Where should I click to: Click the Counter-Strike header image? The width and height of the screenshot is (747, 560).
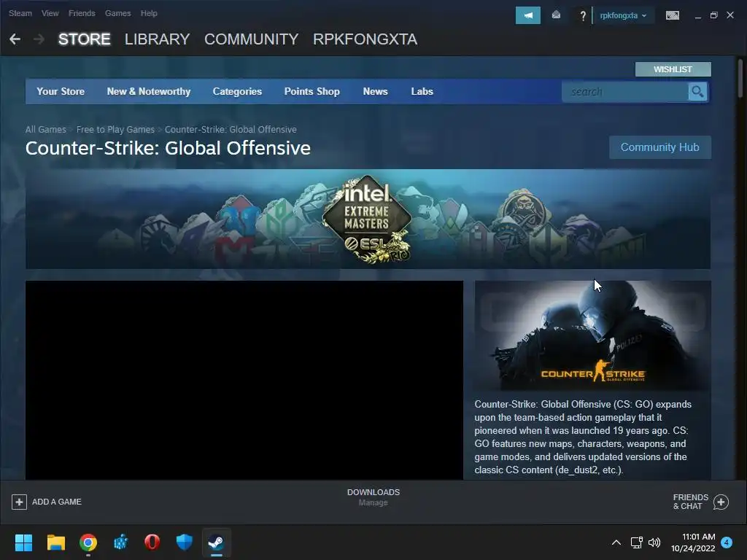592,335
